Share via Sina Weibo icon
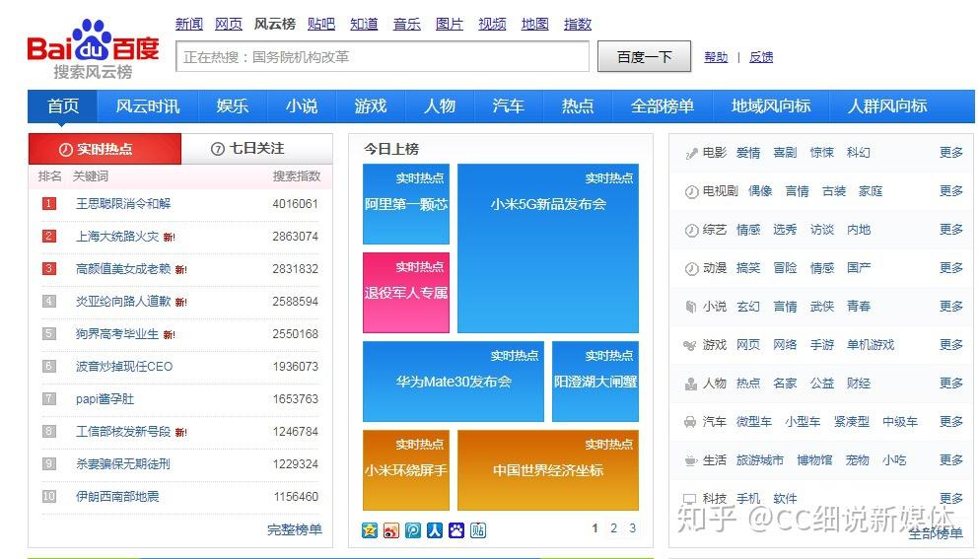Screen dimensions: 980x559 point(391,530)
